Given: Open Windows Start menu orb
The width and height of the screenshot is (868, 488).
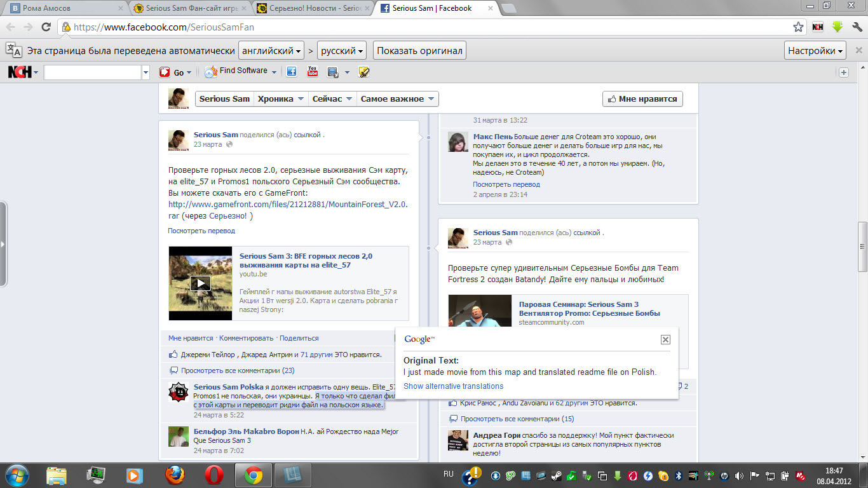Looking at the screenshot, I should click(17, 475).
